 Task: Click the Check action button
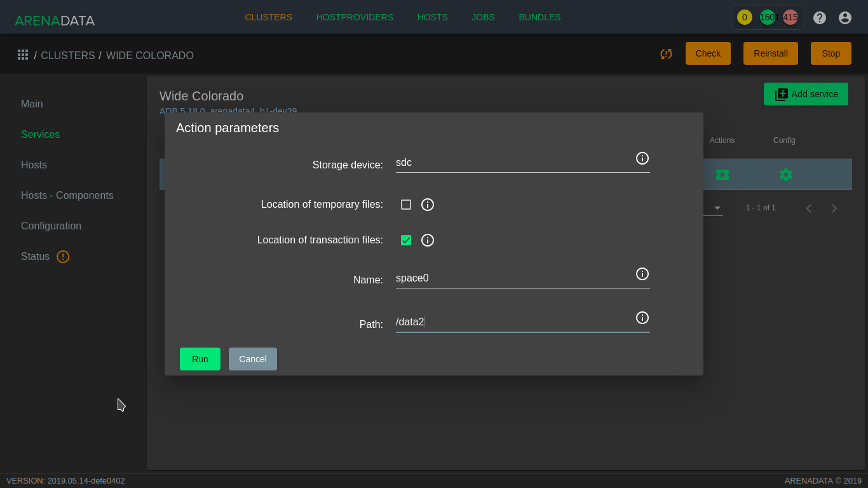pyautogui.click(x=708, y=53)
